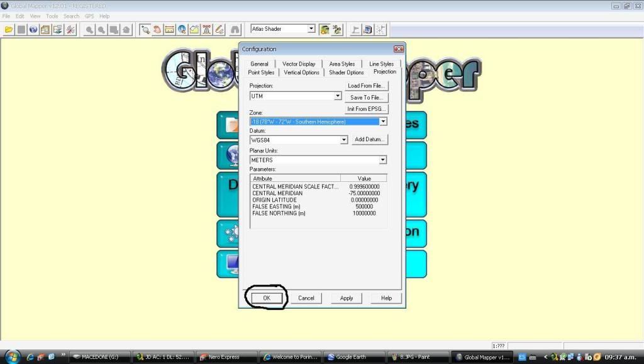Open the 8.JPG - Paint taskbar button

(418, 357)
